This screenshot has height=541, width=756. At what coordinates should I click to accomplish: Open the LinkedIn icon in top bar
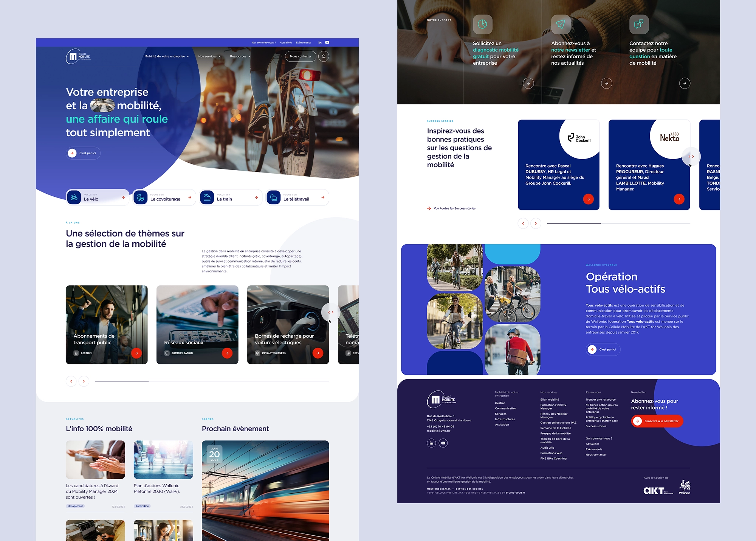pos(320,42)
